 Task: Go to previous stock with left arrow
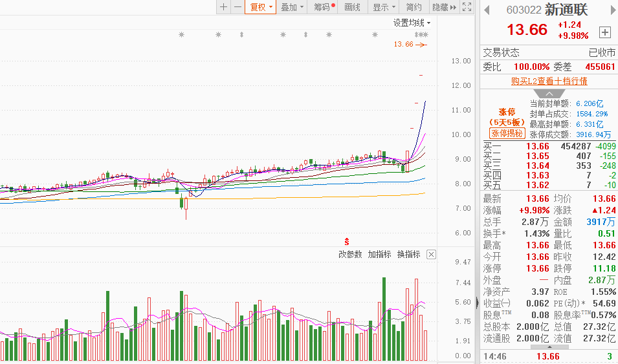[x=487, y=10]
